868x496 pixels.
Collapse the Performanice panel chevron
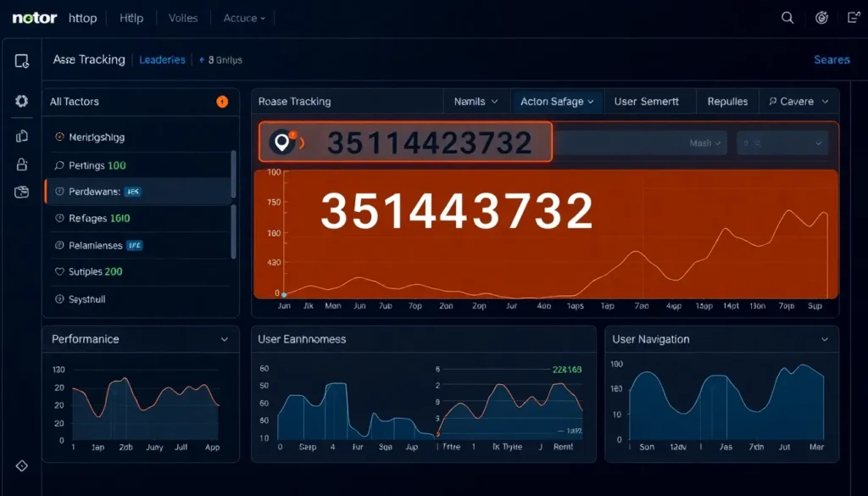(225, 339)
